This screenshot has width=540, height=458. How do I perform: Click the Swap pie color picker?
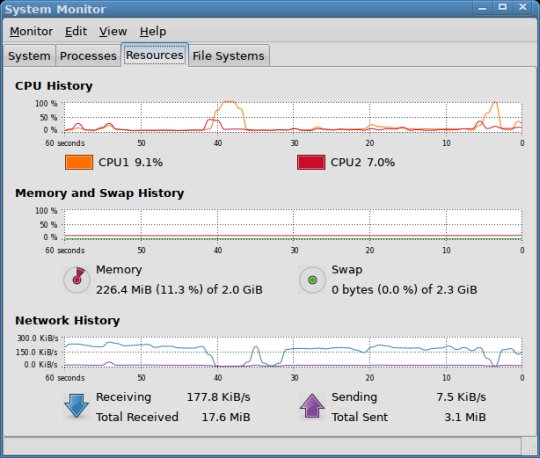(312, 280)
